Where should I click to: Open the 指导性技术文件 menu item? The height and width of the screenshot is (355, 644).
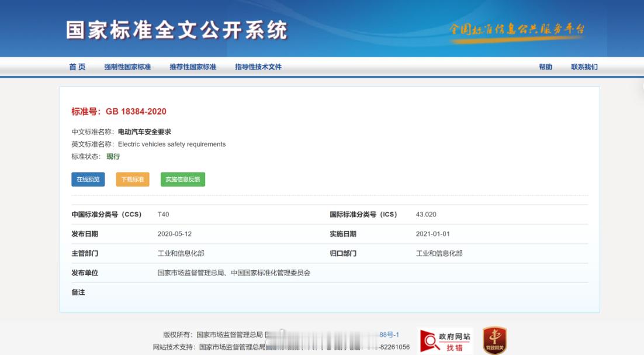(259, 67)
